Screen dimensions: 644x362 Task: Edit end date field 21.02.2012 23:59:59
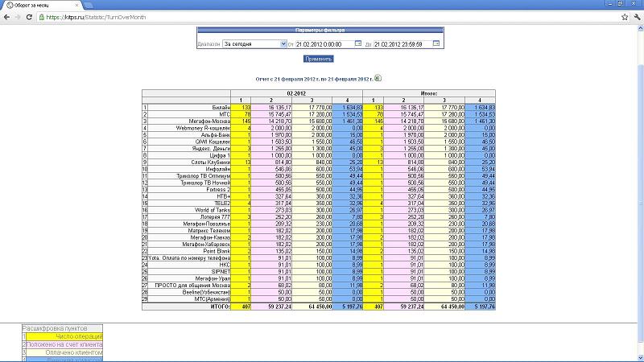[x=402, y=44]
